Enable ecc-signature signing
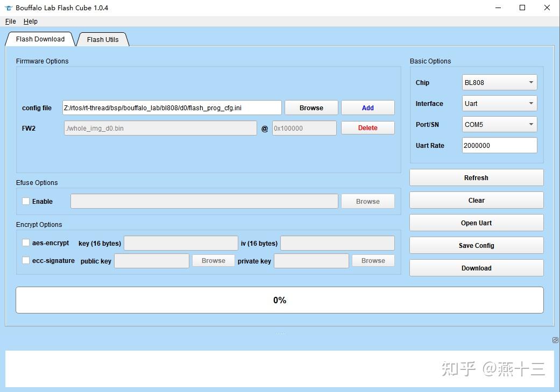560x392 pixels. tap(25, 260)
